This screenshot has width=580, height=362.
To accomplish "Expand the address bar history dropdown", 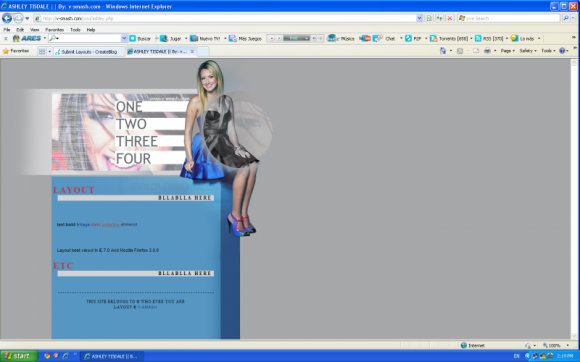I will pos(419,18).
